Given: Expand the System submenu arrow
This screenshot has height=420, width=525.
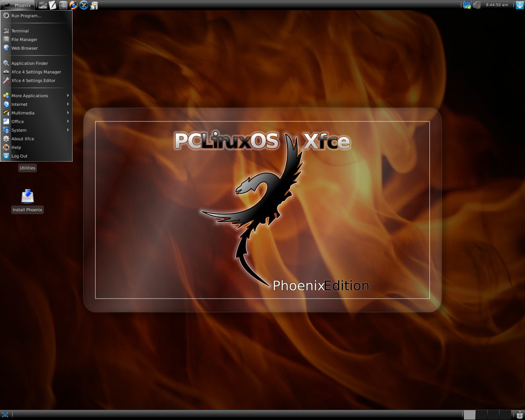Looking at the screenshot, I should (x=68, y=130).
